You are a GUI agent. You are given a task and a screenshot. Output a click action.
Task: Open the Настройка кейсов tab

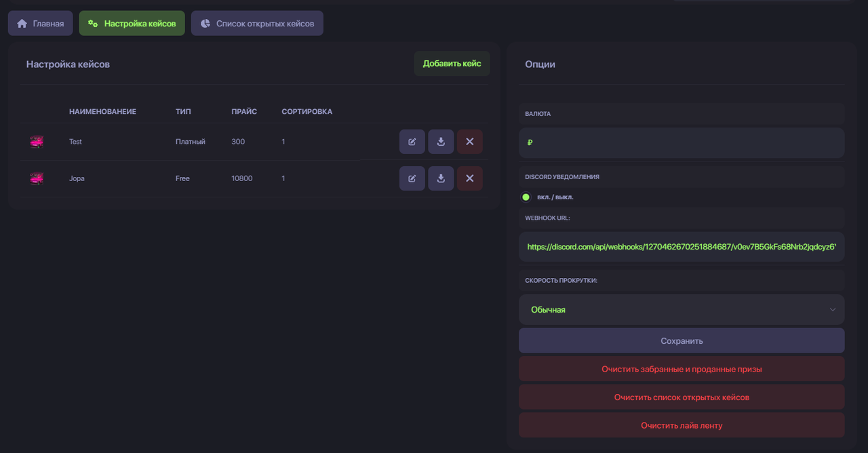coord(132,23)
